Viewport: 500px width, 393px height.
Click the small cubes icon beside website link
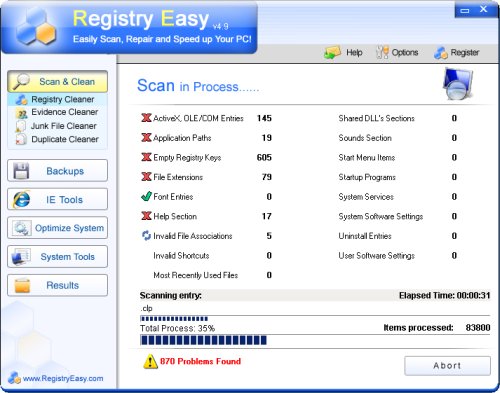[14, 378]
